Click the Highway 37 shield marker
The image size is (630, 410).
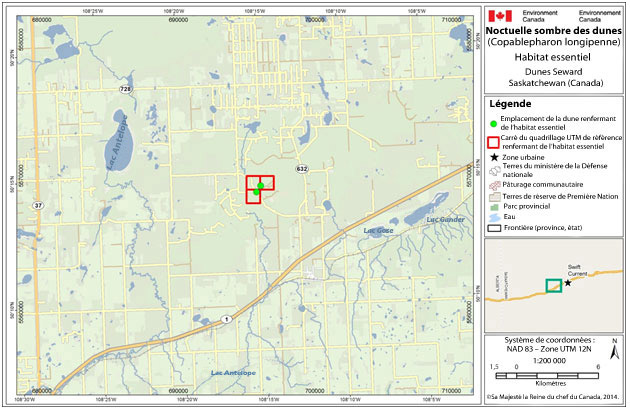pyautogui.click(x=37, y=205)
